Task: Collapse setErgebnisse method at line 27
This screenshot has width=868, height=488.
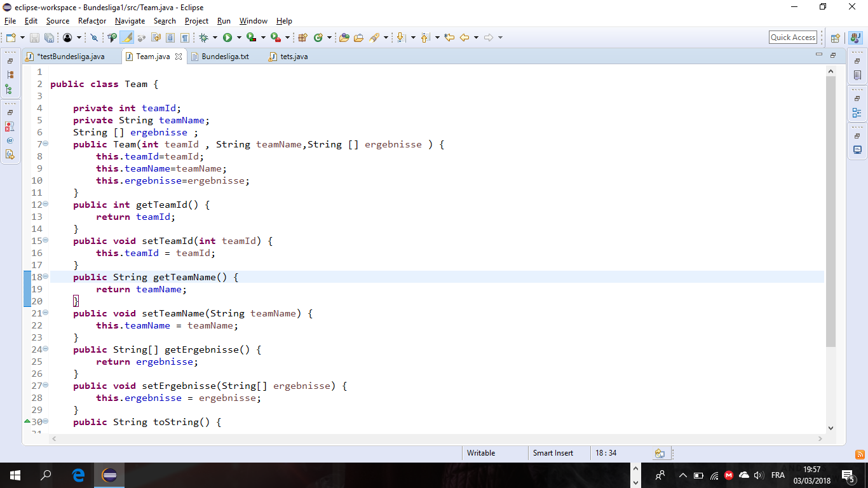Action: click(46, 386)
